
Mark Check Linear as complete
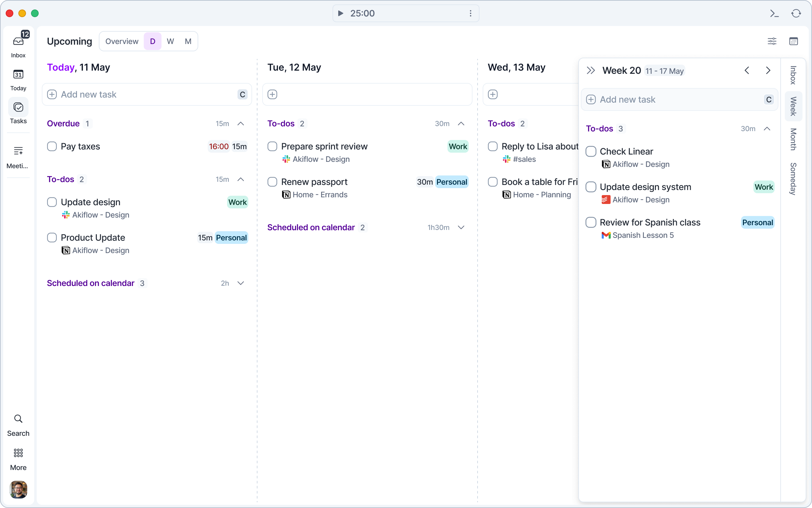click(591, 151)
